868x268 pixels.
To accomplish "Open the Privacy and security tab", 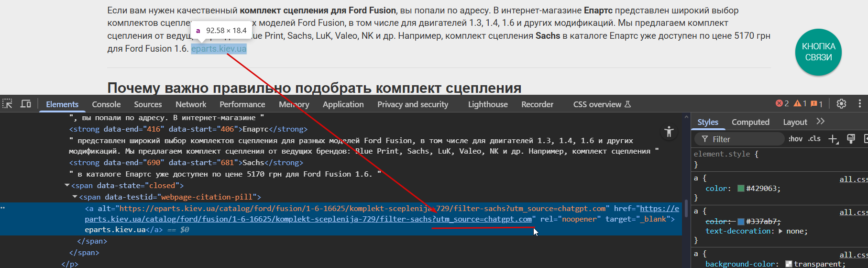I will click(413, 104).
